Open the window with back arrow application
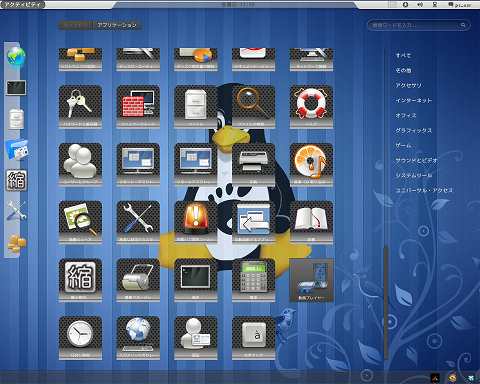Screen dimensions: 480x384 click(x=253, y=222)
